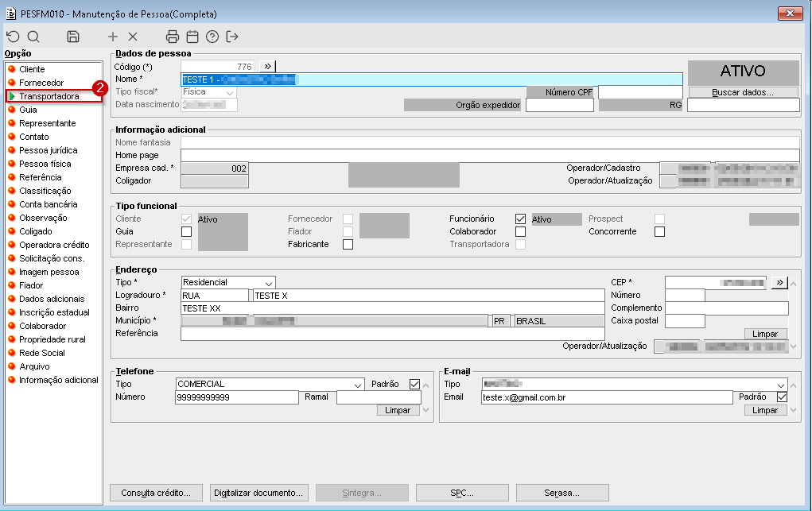The height and width of the screenshot is (511, 812).
Task: Click the document icon in title bar
Action: click(x=10, y=14)
